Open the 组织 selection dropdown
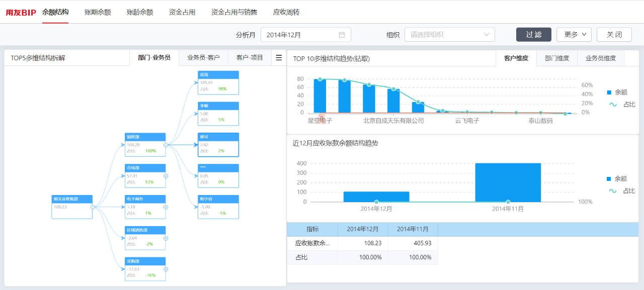Image resolution: width=644 pixels, height=290 pixels. (449, 35)
